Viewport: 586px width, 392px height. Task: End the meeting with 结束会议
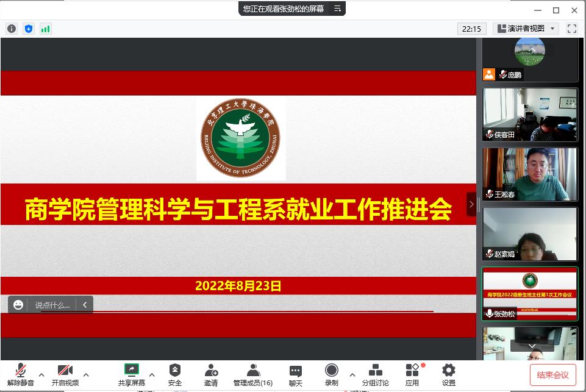(x=552, y=375)
